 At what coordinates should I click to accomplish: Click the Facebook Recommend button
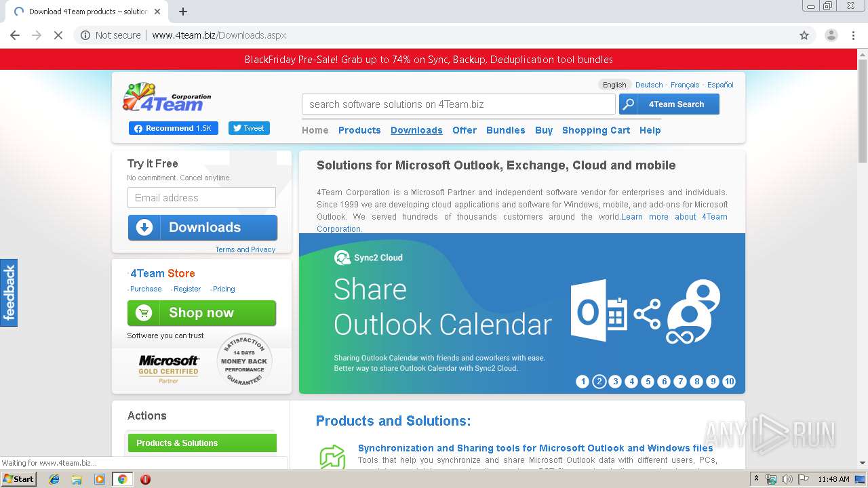point(174,128)
